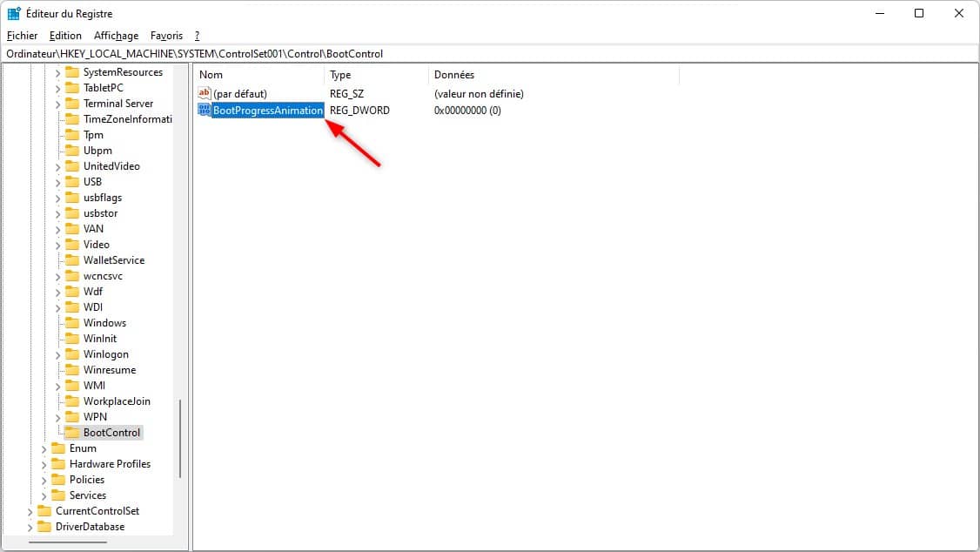Click the 0x00000000 (0) data cell
The image size is (980, 552).
pos(467,111)
